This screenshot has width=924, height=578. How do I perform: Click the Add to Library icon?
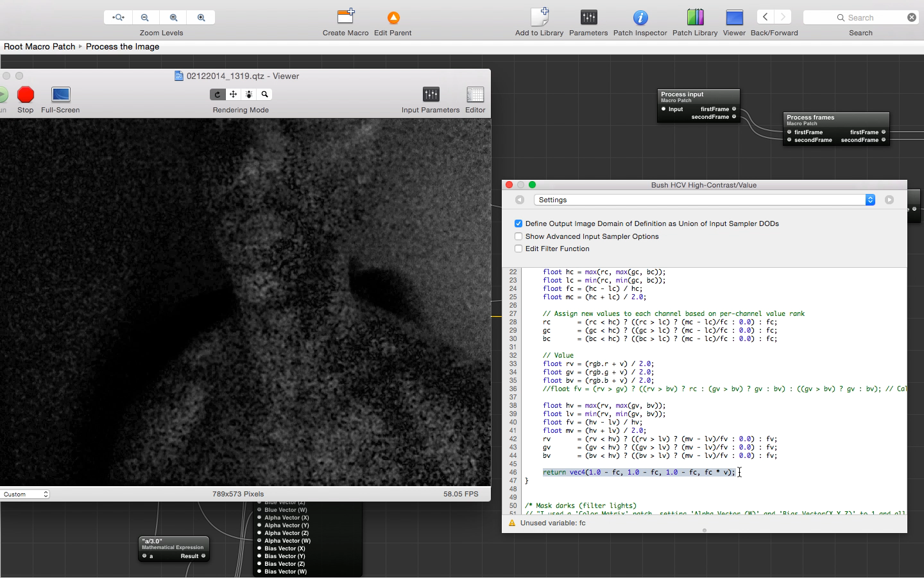click(539, 17)
